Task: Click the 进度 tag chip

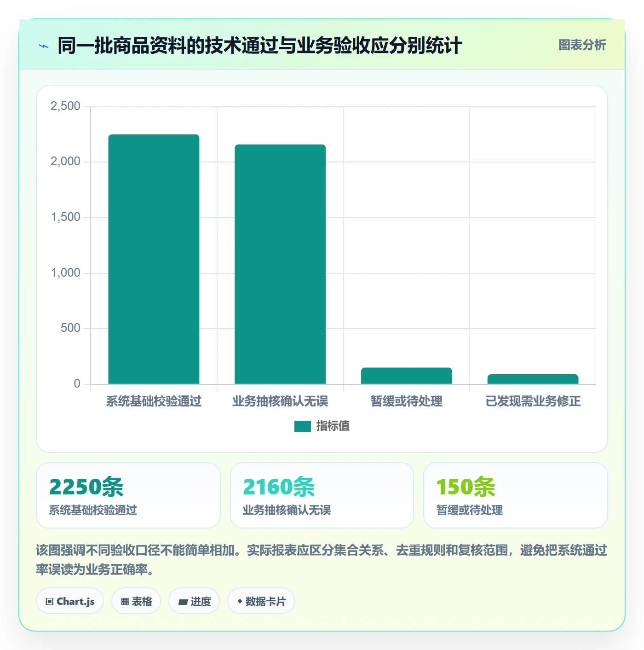Action: click(194, 601)
